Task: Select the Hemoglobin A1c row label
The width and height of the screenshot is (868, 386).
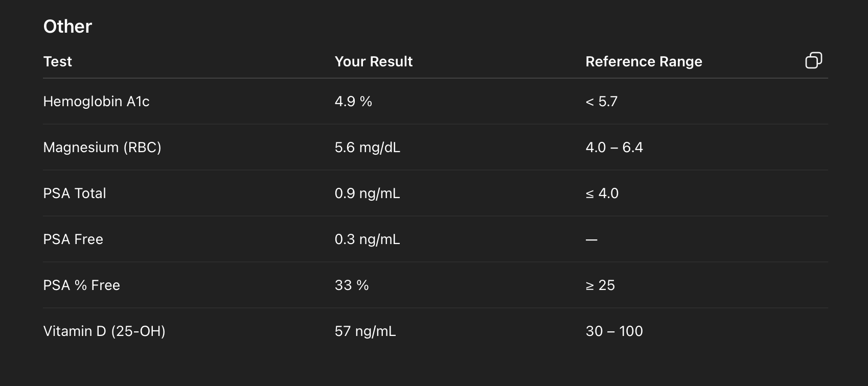Action: click(96, 102)
